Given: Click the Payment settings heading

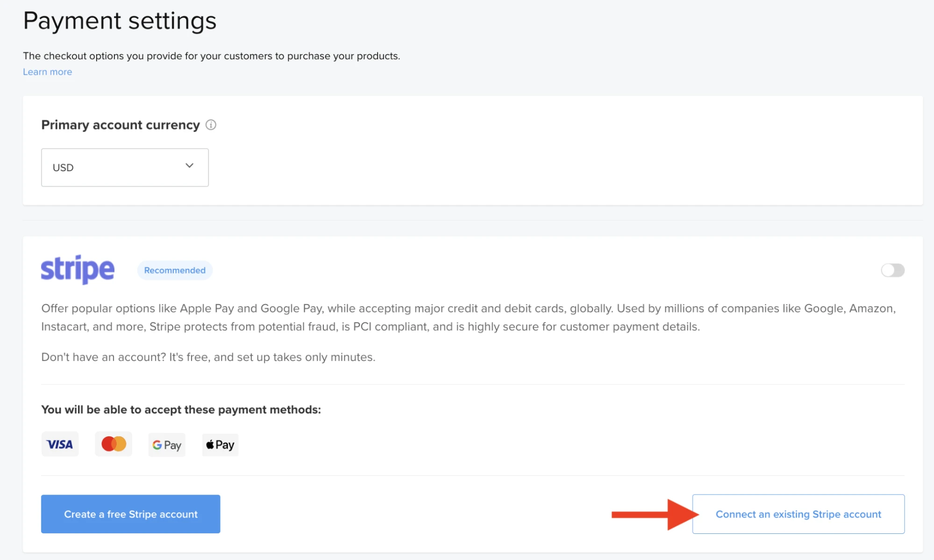Looking at the screenshot, I should [120, 20].
